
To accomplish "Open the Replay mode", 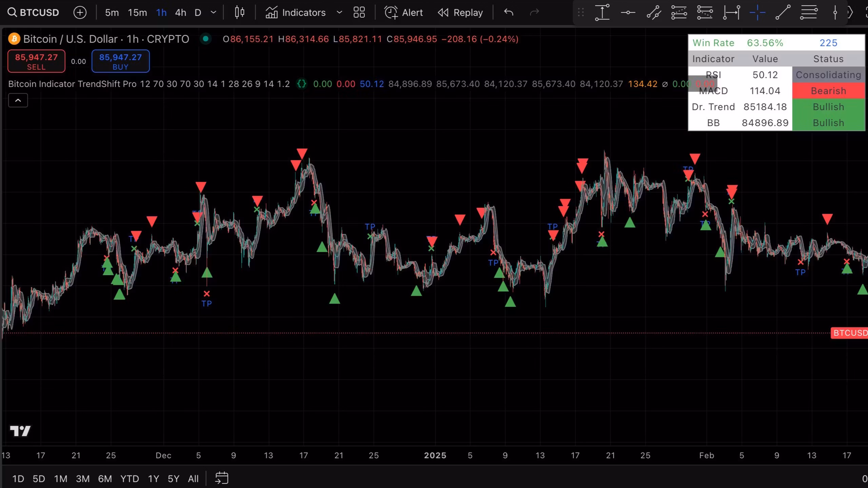I will pos(460,13).
